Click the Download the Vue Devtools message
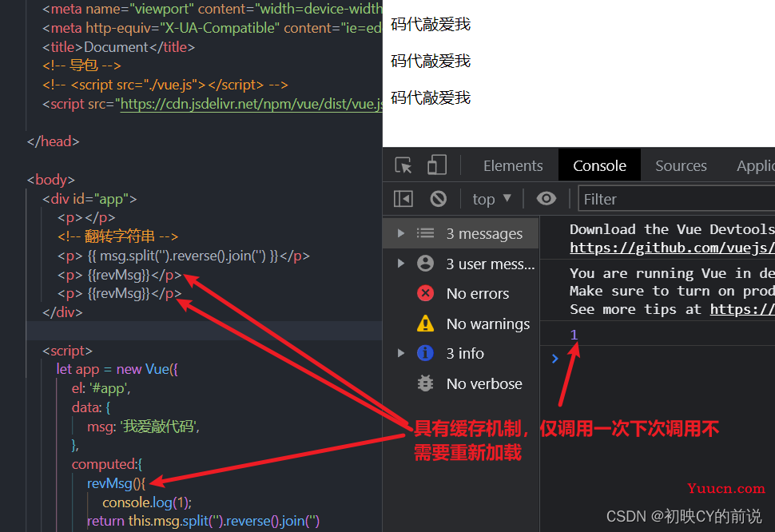Image resolution: width=775 pixels, height=532 pixels. click(672, 229)
